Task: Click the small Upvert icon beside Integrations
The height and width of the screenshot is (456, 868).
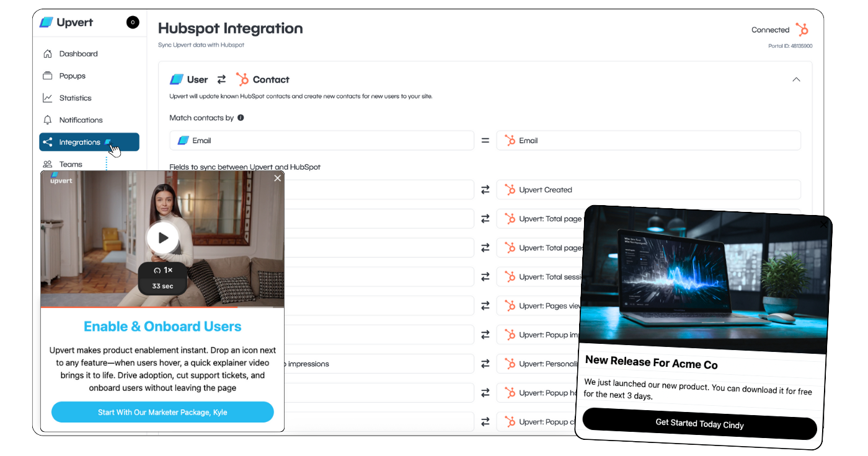Action: [x=108, y=142]
